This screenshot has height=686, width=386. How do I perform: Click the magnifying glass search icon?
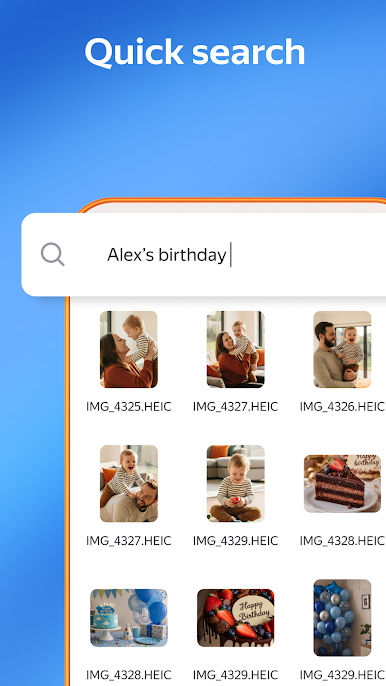[53, 255]
